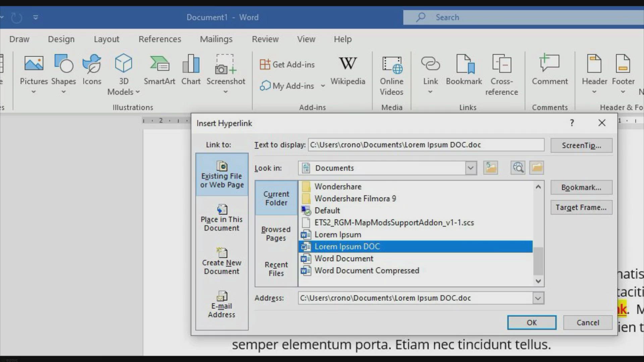Viewport: 644px width, 362px height.
Task: Switch to the Draw tab
Action: 19,39
